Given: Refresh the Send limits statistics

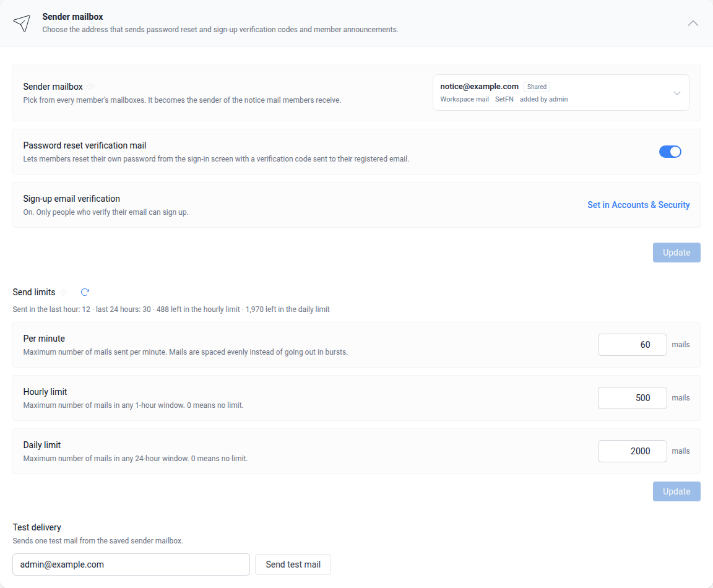Looking at the screenshot, I should [85, 292].
